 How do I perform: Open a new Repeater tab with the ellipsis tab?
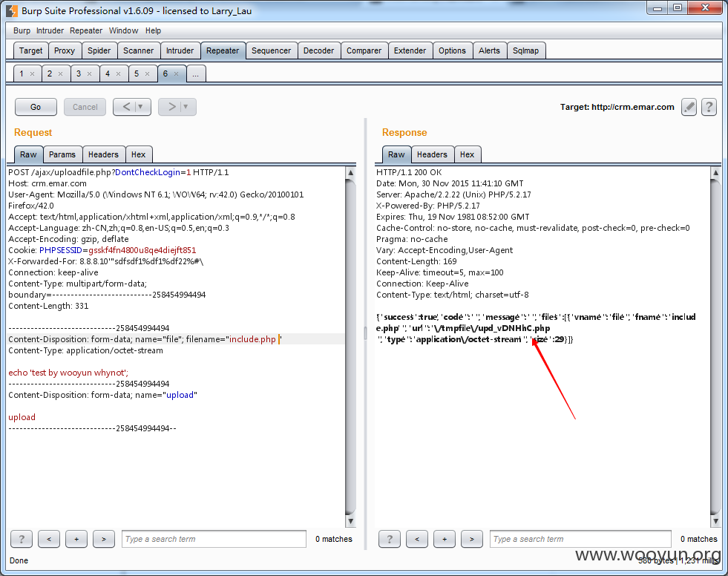click(x=195, y=74)
